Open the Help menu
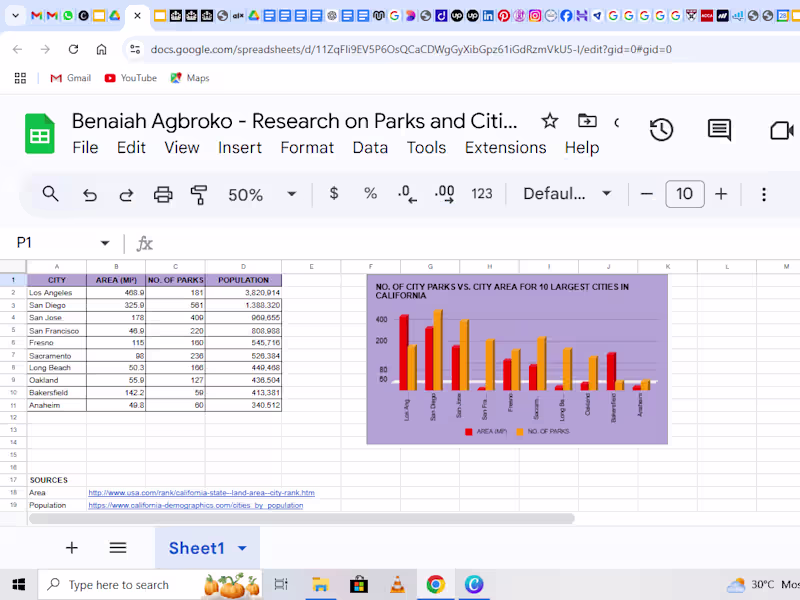This screenshot has height=600, width=800. [x=582, y=147]
